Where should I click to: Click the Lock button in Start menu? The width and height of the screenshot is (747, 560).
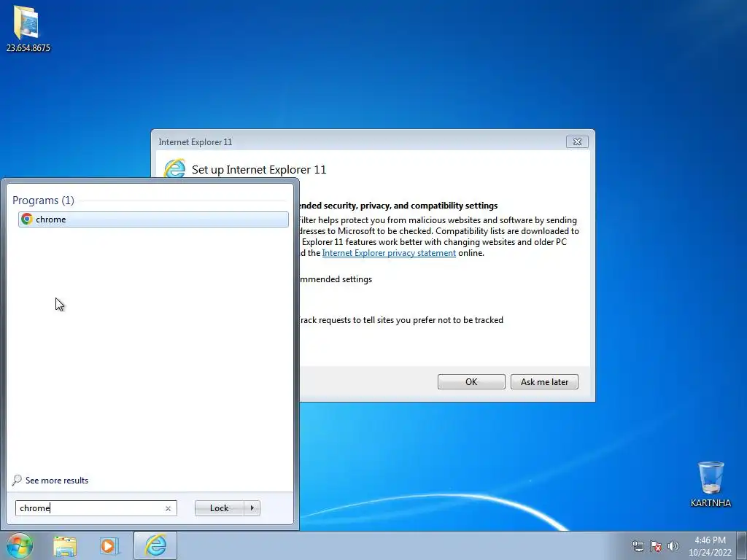tap(219, 508)
